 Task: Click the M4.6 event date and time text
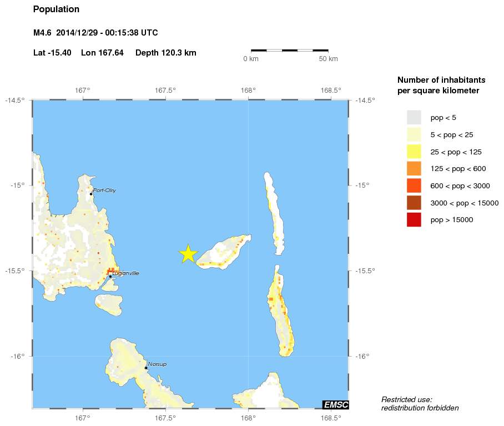(95, 33)
